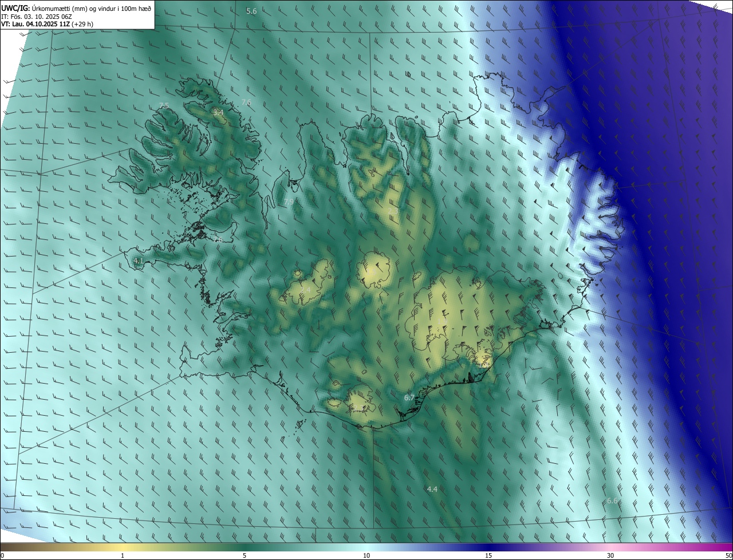The height and width of the screenshot is (560, 733).
Task: Click the 0 tick on the color scale
Action: (2, 555)
